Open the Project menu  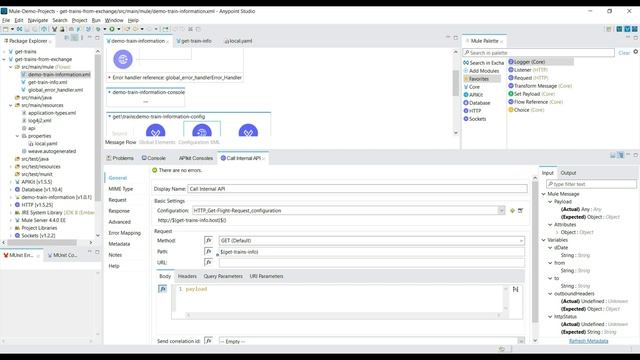point(80,20)
